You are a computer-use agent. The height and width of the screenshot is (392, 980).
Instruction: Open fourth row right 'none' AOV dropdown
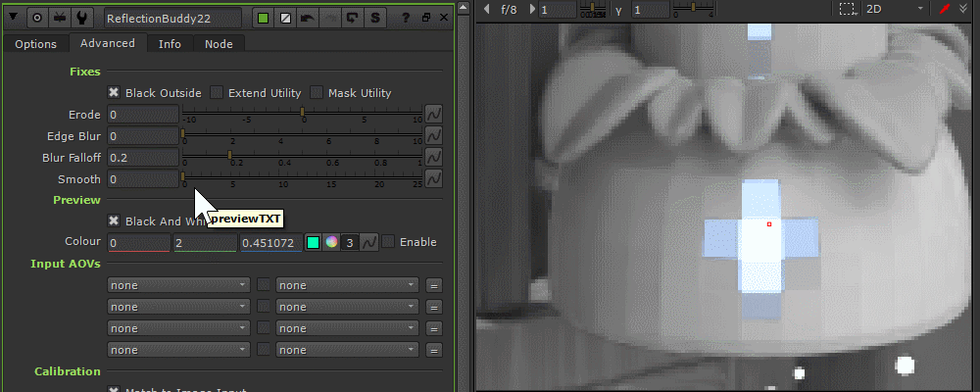(x=347, y=350)
